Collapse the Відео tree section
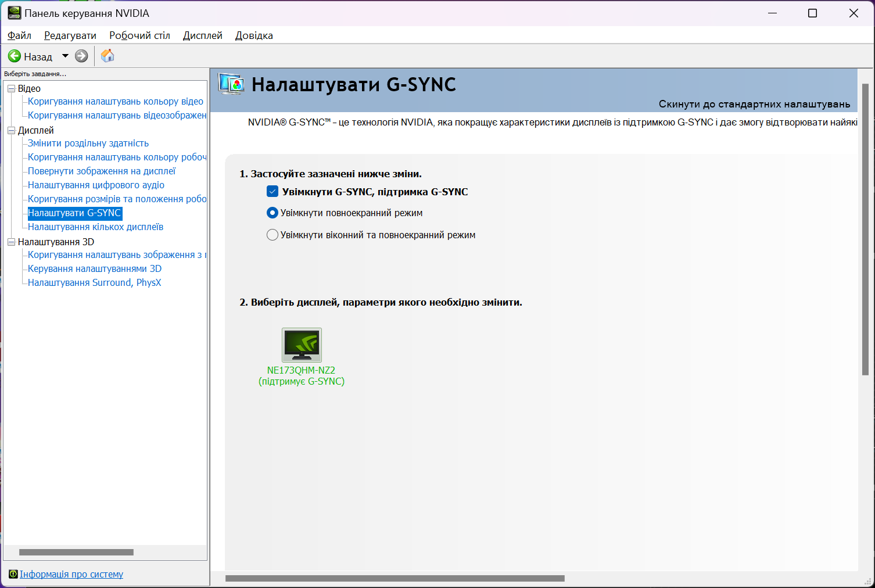 point(11,88)
